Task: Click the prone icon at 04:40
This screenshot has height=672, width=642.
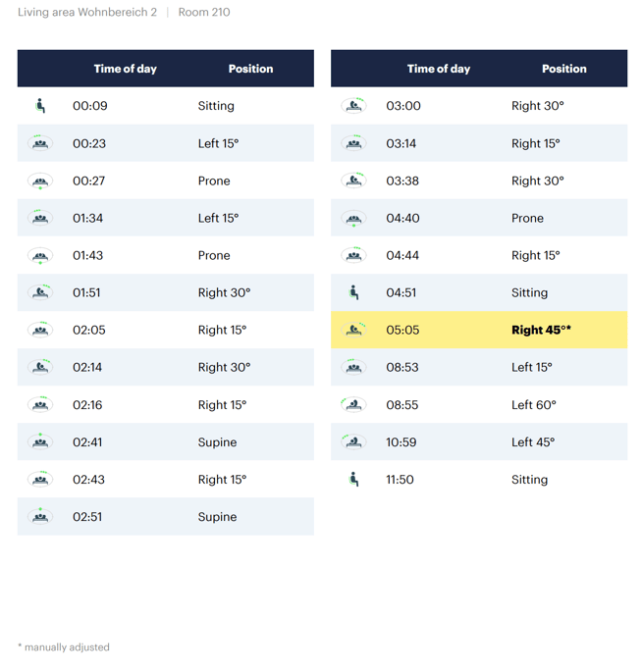Action: (x=353, y=218)
